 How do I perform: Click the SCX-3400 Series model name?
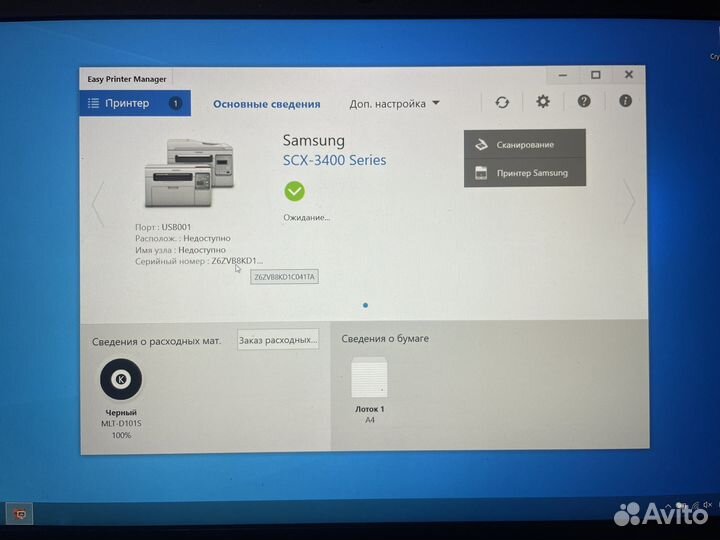(x=334, y=160)
